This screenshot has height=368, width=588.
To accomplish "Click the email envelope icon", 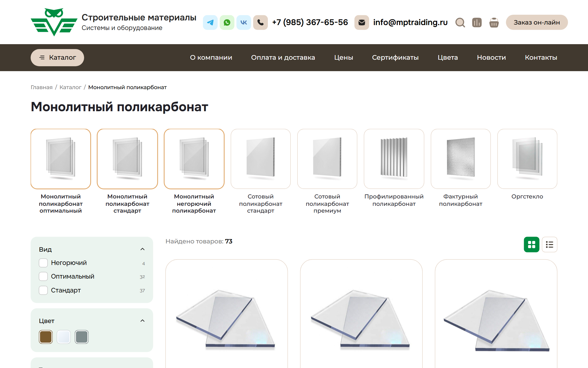I will point(362,22).
